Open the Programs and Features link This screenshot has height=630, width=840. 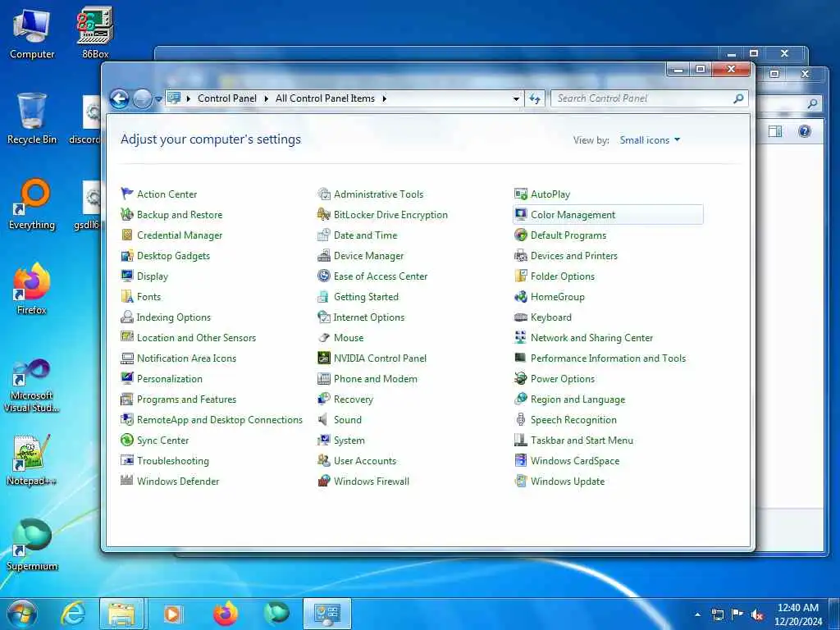(x=186, y=399)
